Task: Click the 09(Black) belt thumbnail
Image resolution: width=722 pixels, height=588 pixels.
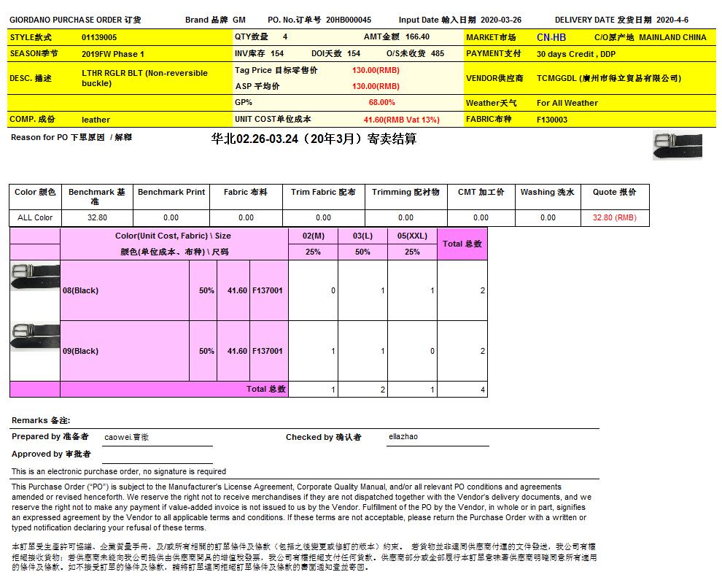Action: coord(35,336)
